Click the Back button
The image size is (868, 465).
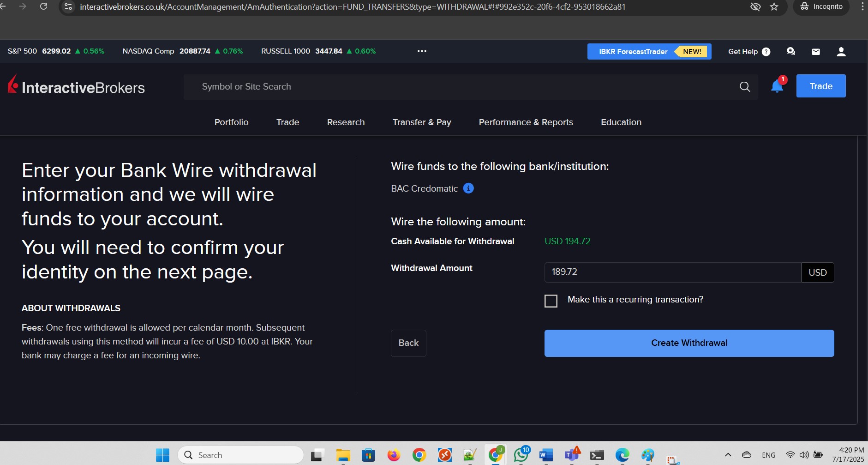pyautogui.click(x=408, y=343)
